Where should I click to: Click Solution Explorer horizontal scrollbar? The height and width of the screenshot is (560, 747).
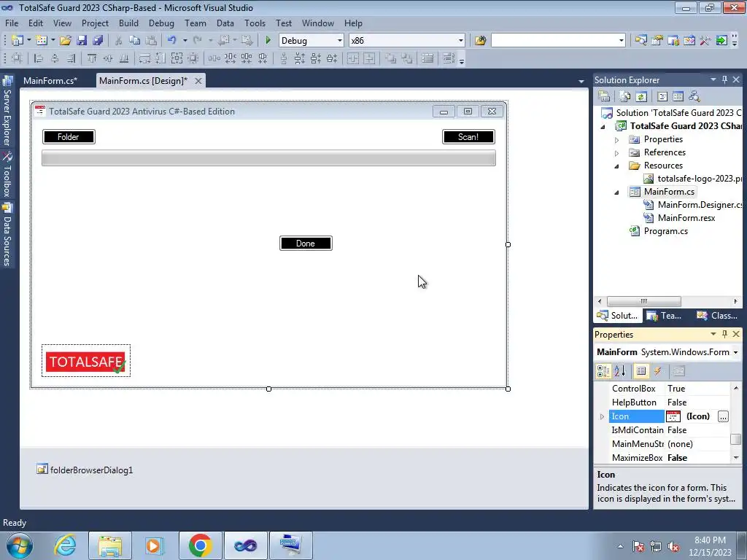(x=643, y=301)
